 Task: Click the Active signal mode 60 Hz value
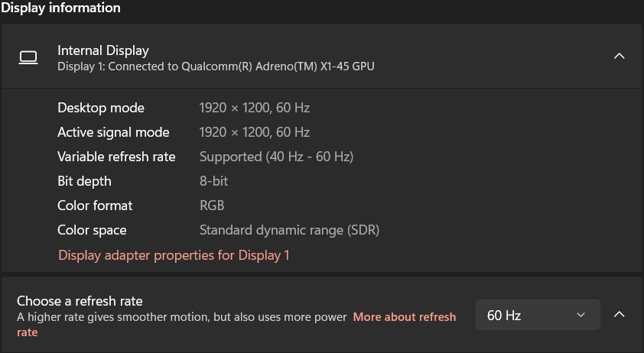tap(254, 132)
